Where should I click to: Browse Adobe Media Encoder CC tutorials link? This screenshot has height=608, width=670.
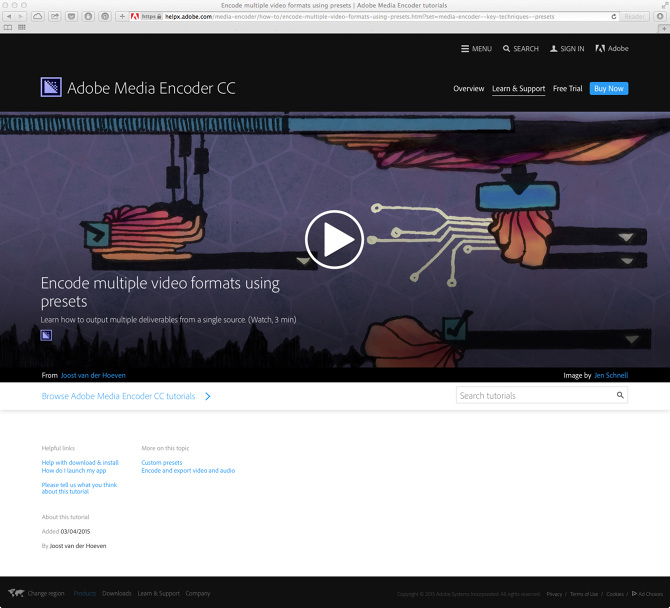click(x=118, y=396)
